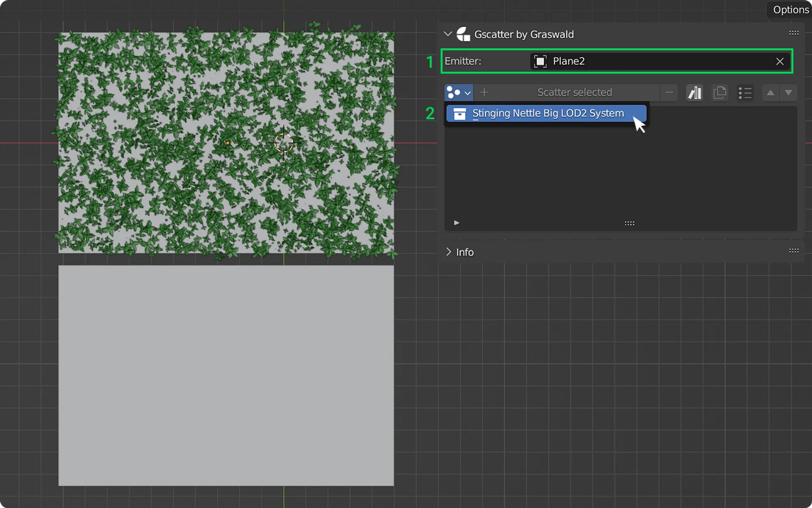Click the list resize grip handle
Viewport: 812px width, 508px height.
[x=629, y=223]
